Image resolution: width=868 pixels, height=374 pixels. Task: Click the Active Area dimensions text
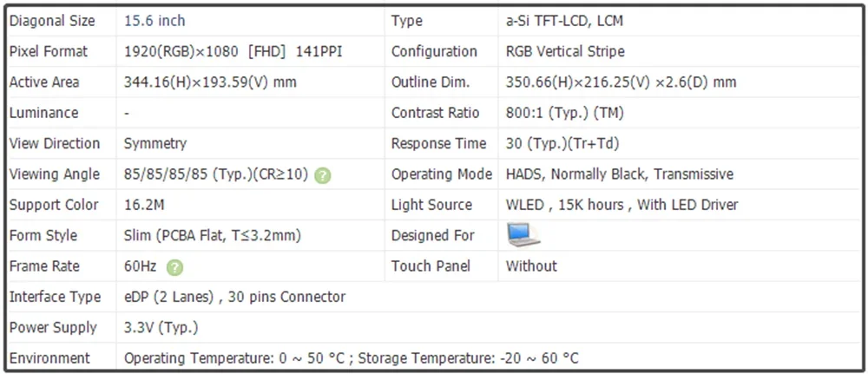210,82
